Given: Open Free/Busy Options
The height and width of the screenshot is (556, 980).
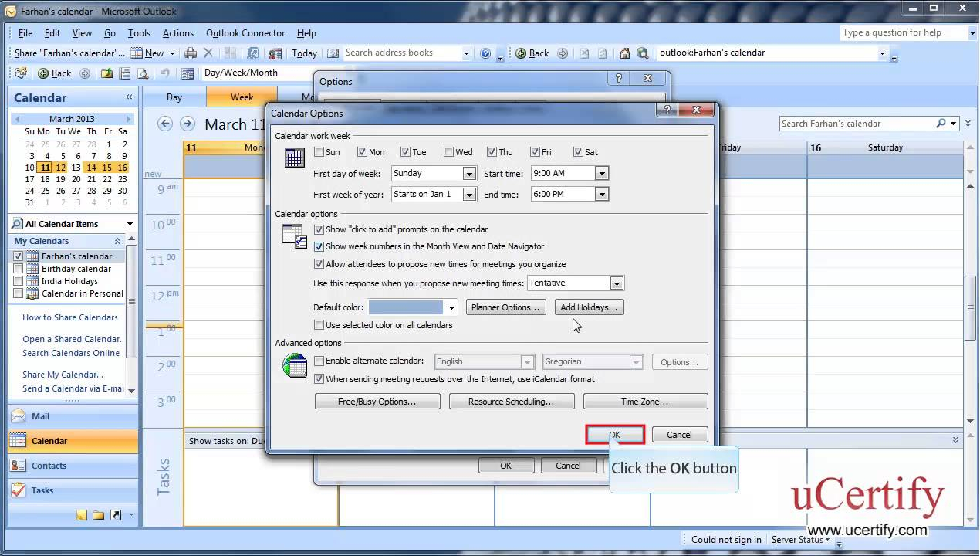Looking at the screenshot, I should point(377,402).
